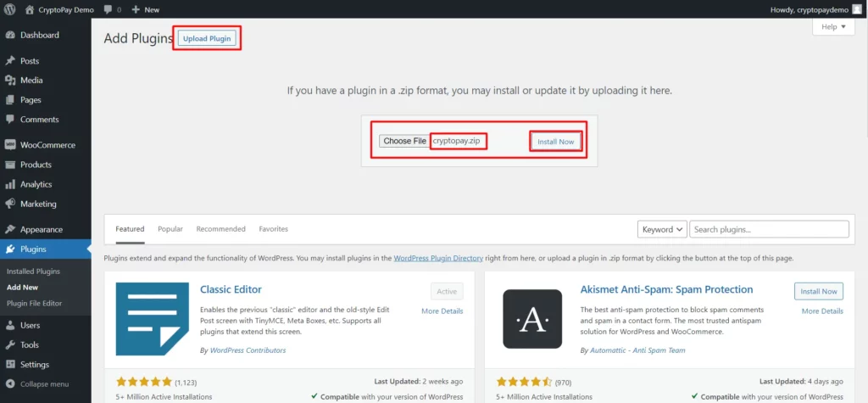The height and width of the screenshot is (403, 868).
Task: Click the Users person icon
Action: coord(10,325)
